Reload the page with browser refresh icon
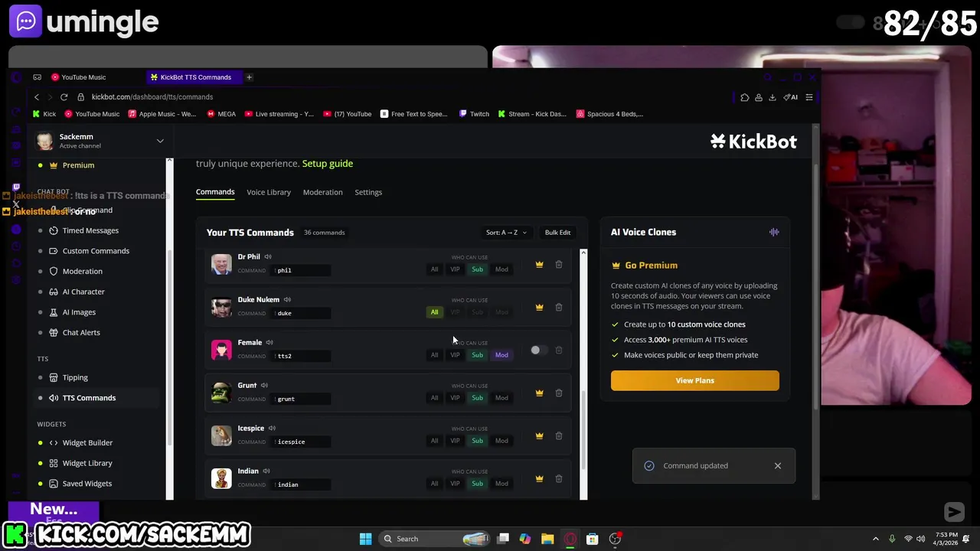980x551 pixels. tap(64, 97)
